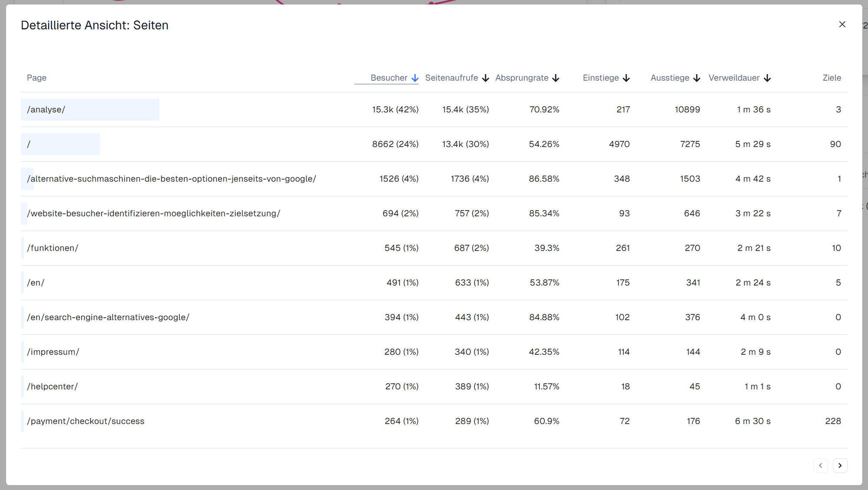The width and height of the screenshot is (868, 490).
Task: Select the /helpcenter/ page row
Action: [52, 387]
